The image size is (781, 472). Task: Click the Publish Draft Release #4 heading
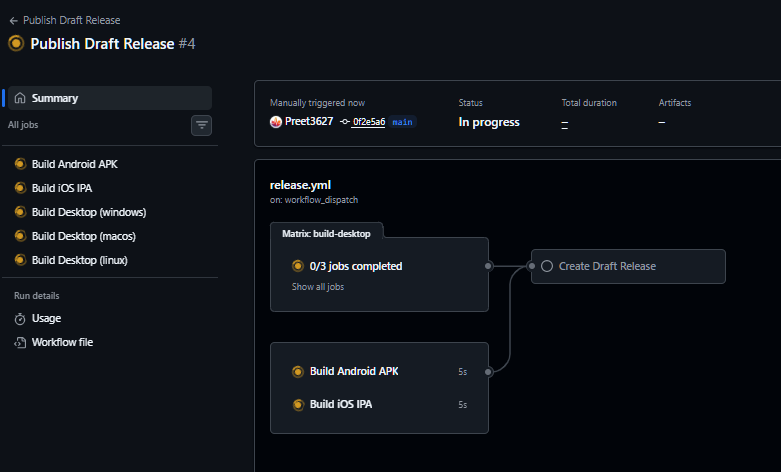tap(113, 44)
